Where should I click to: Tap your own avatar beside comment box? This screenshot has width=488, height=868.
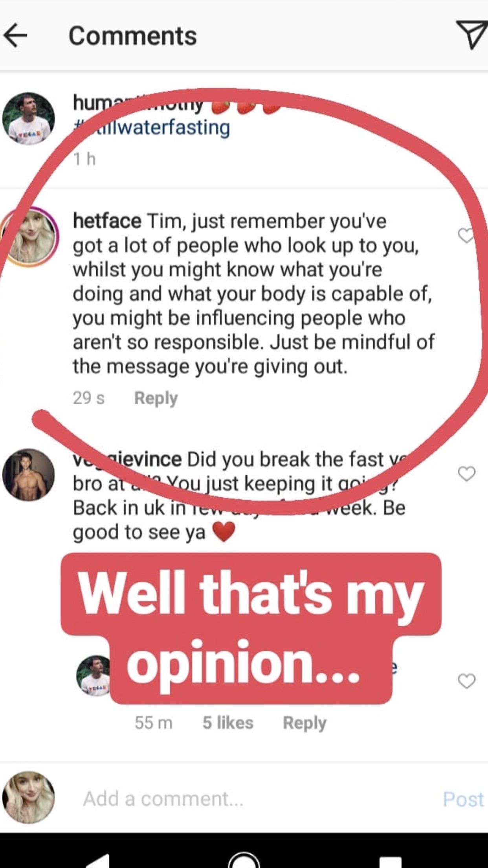[x=28, y=798]
